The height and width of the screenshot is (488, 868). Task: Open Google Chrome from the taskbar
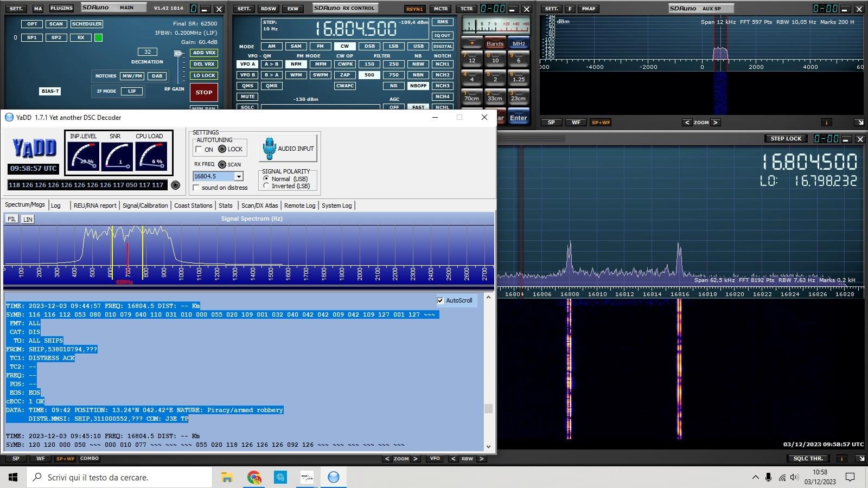pos(254,477)
